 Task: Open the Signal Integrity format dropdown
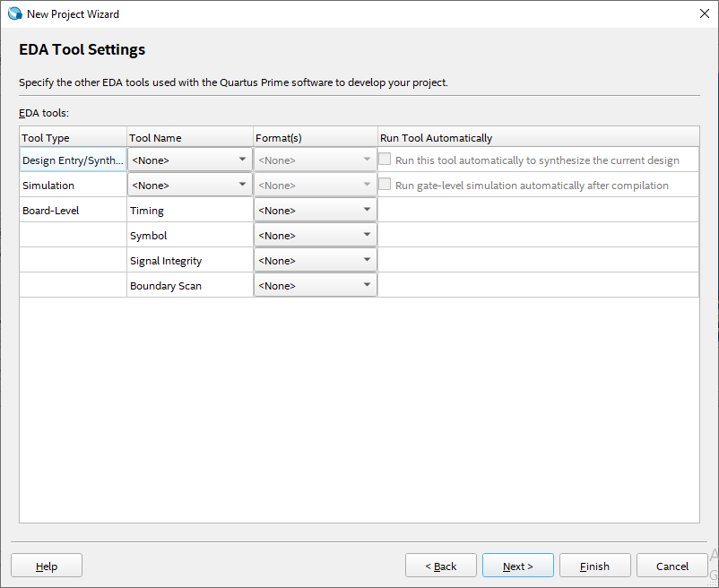(315, 260)
